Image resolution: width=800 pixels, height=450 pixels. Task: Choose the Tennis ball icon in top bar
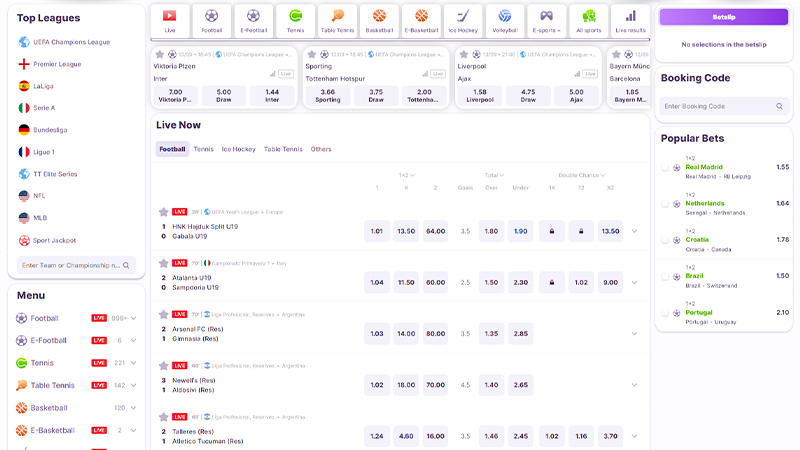pos(295,16)
